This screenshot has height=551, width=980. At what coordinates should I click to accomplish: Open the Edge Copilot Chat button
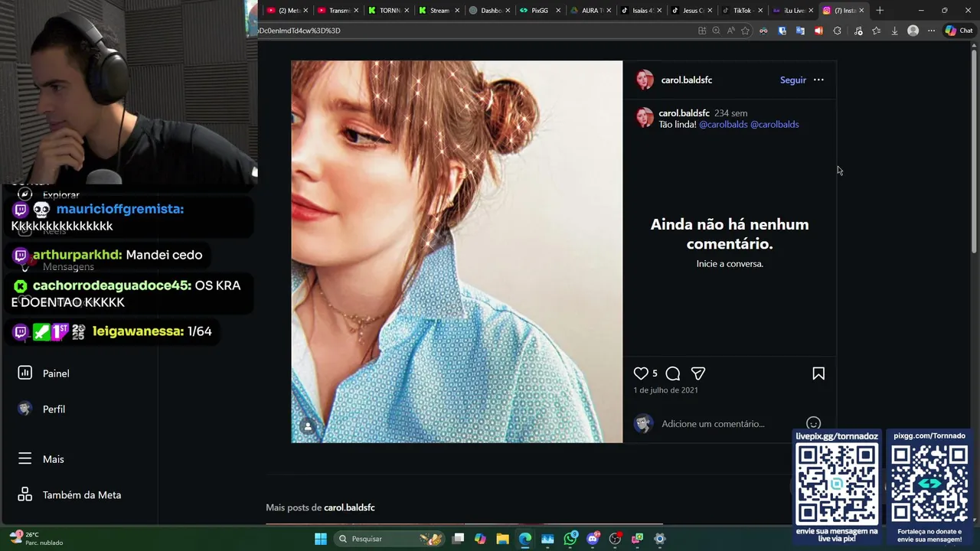tap(959, 31)
